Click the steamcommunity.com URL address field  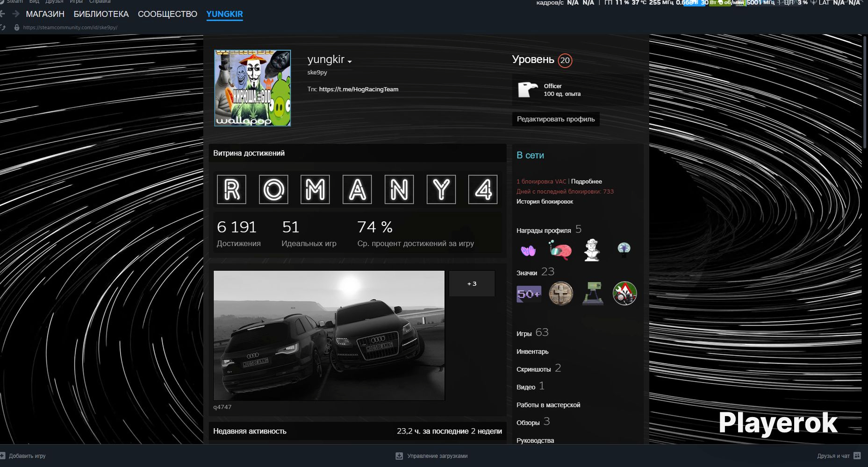click(x=70, y=28)
